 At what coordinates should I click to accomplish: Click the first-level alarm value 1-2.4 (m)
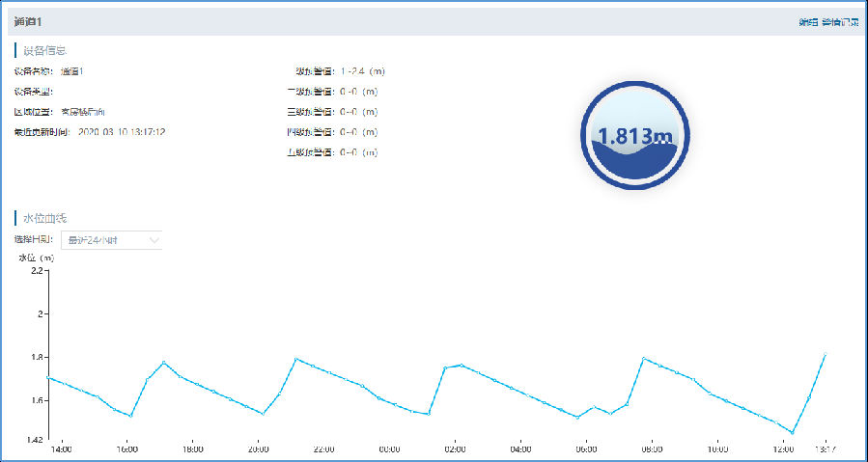(363, 71)
